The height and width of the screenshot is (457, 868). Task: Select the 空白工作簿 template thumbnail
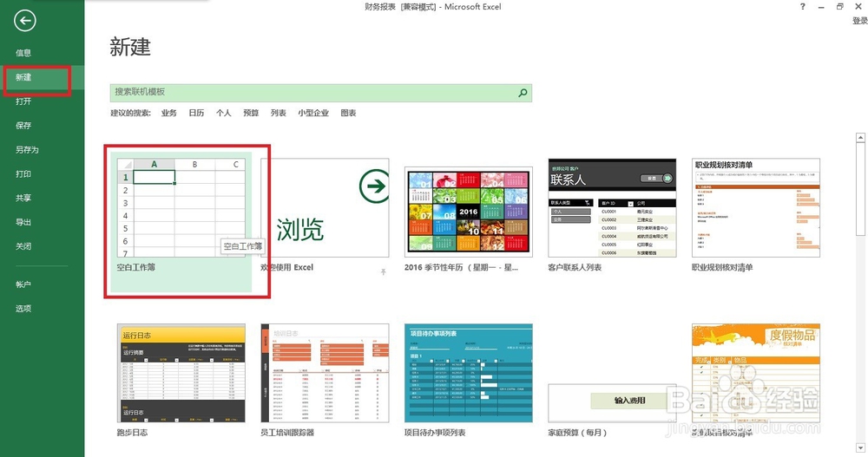(x=181, y=207)
